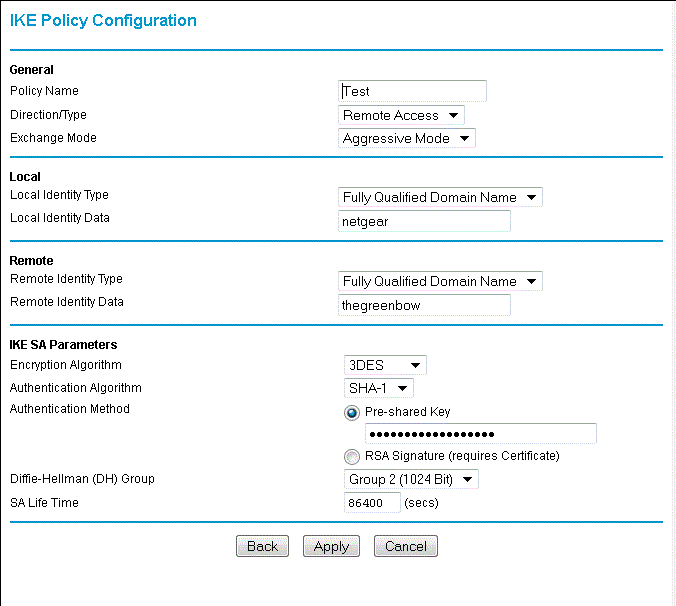Image resolution: width=676 pixels, height=606 pixels.
Task: Click the Local Identity Data field containing netgear
Action: pyautogui.click(x=424, y=221)
